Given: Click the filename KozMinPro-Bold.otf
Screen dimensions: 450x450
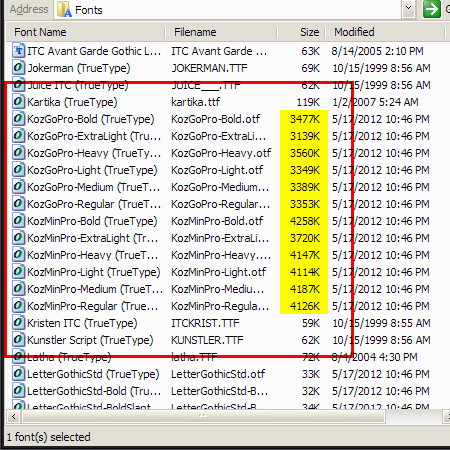Looking at the screenshot, I should 217,221.
